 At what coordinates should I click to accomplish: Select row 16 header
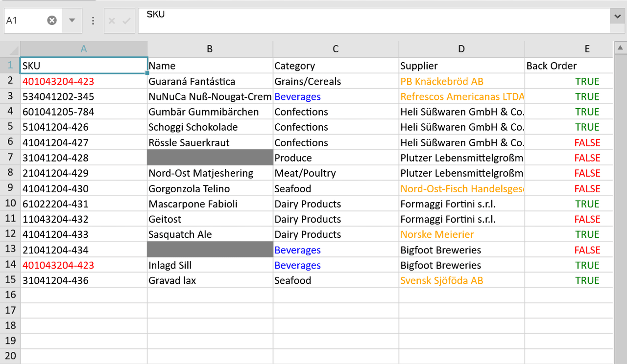(x=10, y=295)
